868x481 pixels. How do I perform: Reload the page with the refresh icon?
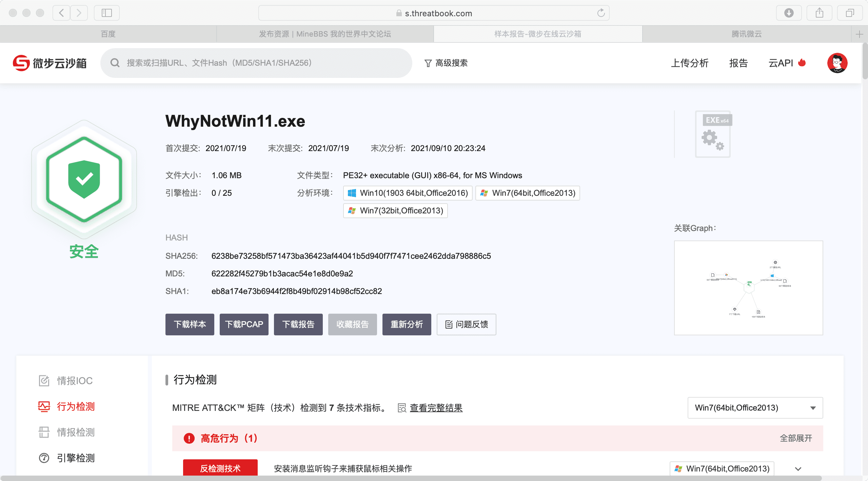point(601,13)
